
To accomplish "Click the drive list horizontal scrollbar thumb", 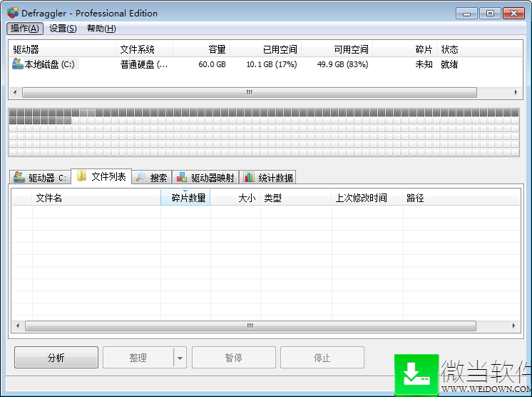I will (250, 92).
